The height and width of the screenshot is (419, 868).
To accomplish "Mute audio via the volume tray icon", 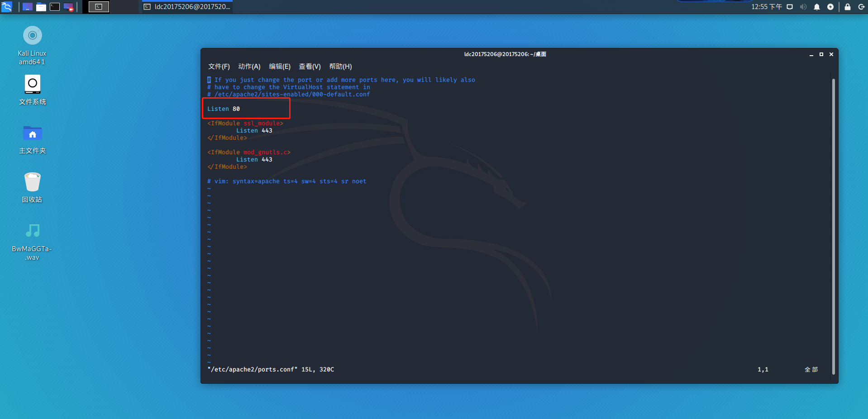I will tap(803, 7).
